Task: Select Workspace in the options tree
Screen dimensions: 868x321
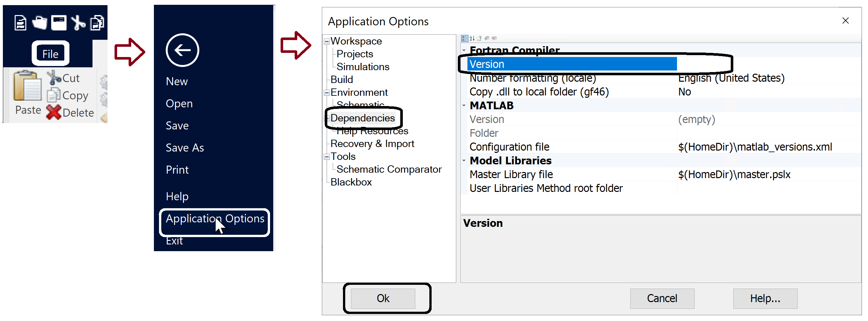Action: (356, 41)
